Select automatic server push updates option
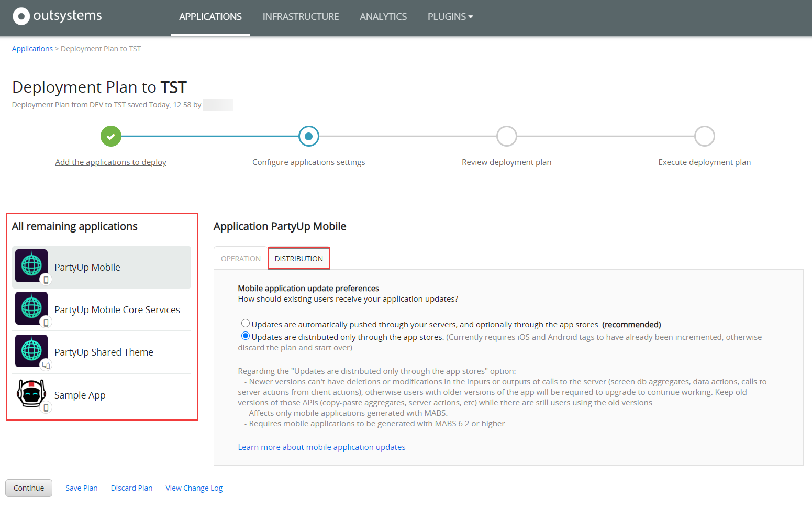The image size is (812, 509). [245, 324]
